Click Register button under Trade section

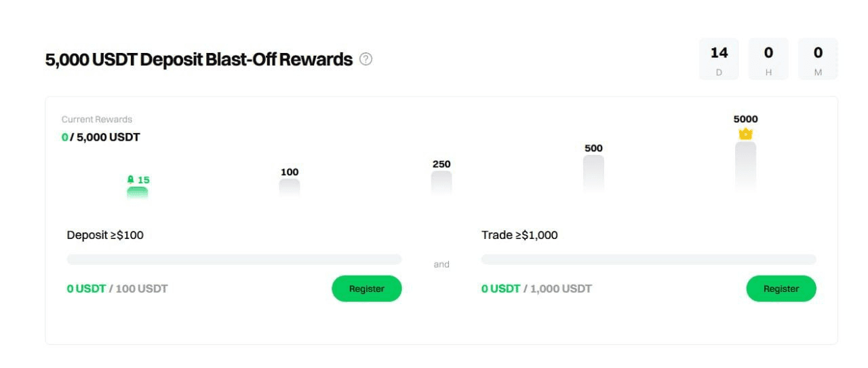tap(781, 289)
